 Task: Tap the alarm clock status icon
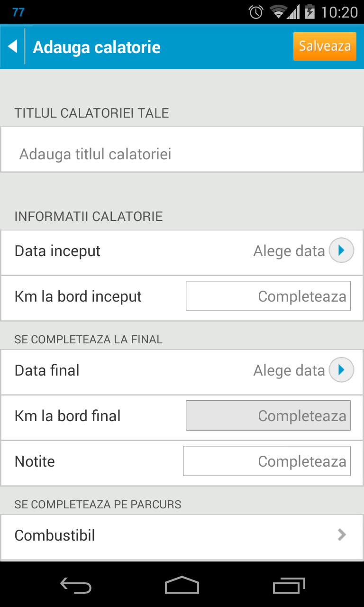click(x=256, y=12)
